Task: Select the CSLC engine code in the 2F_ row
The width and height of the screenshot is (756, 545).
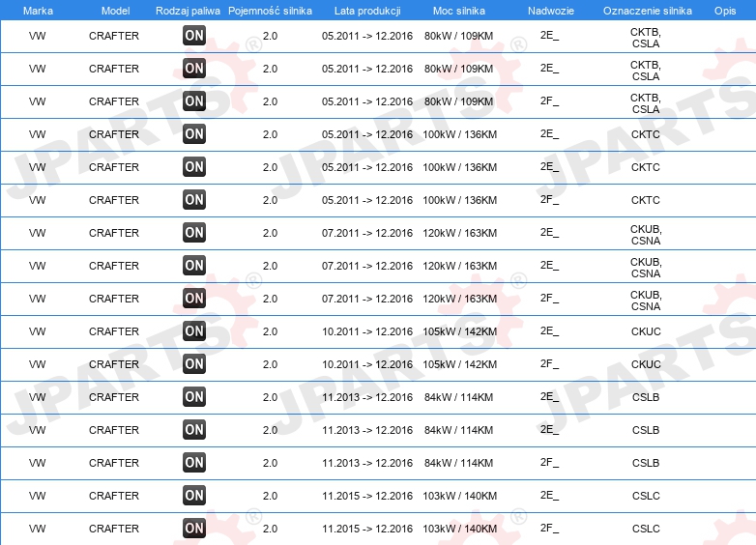Action: (x=646, y=529)
